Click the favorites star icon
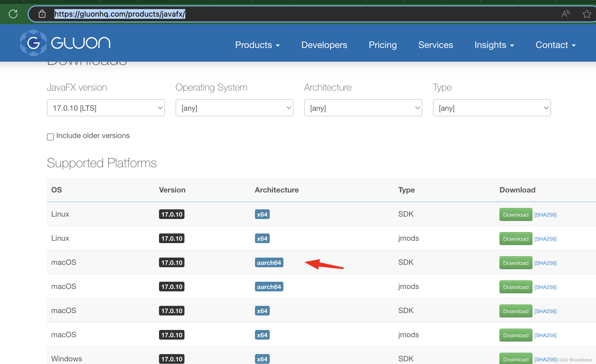Image resolution: width=596 pixels, height=364 pixels. (587, 14)
